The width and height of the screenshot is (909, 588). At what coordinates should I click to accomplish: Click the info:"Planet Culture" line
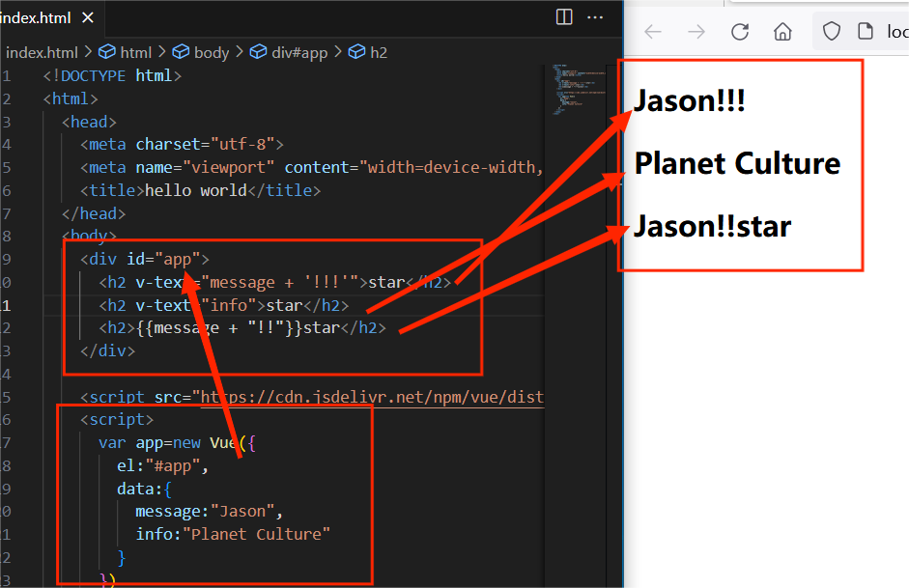[233, 534]
